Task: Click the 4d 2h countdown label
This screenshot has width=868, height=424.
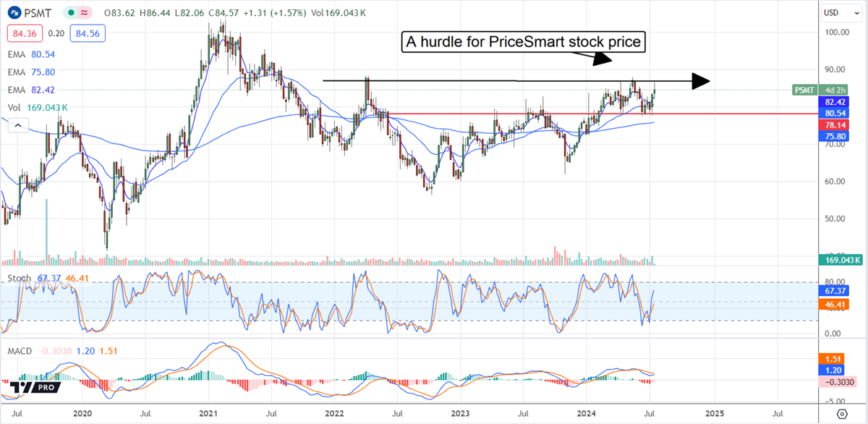Action: click(x=836, y=90)
